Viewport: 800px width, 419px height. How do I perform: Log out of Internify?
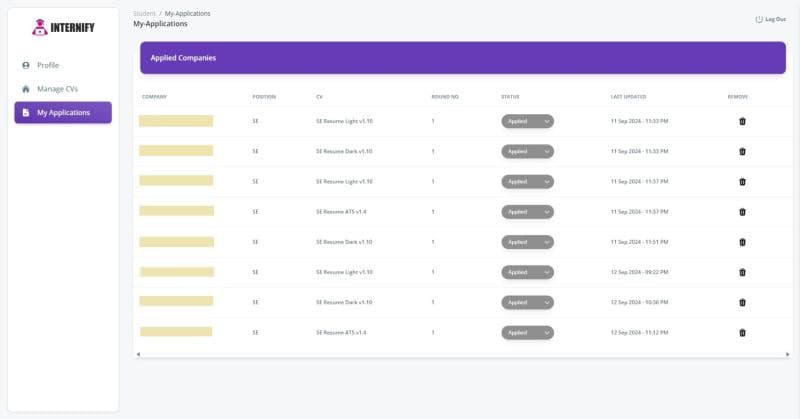click(770, 19)
